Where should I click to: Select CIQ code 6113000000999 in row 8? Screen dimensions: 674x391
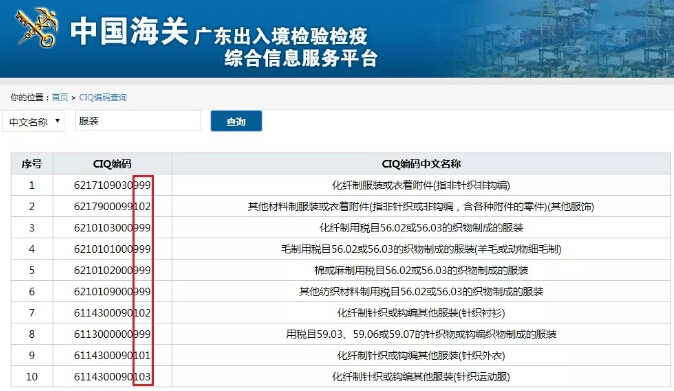click(x=112, y=334)
